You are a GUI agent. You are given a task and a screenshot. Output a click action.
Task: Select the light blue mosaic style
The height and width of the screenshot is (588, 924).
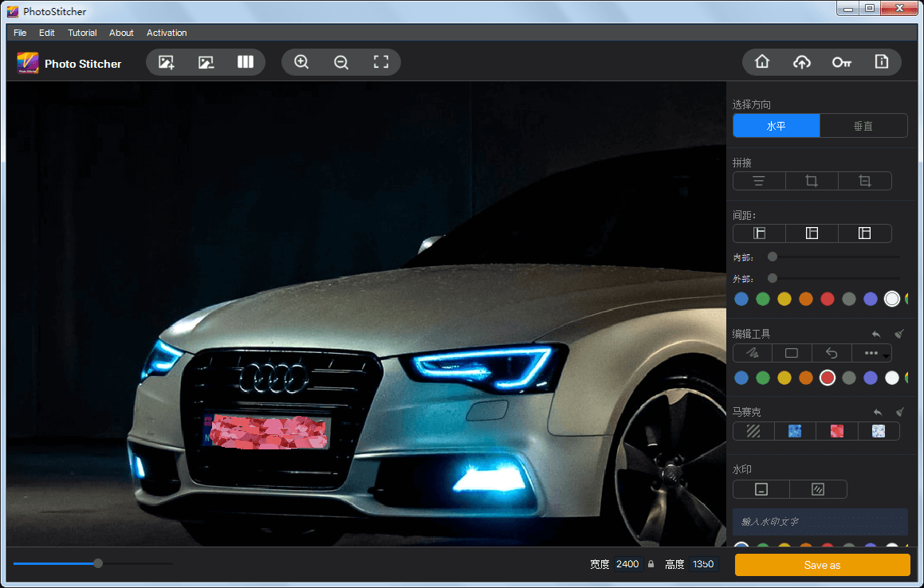879,431
